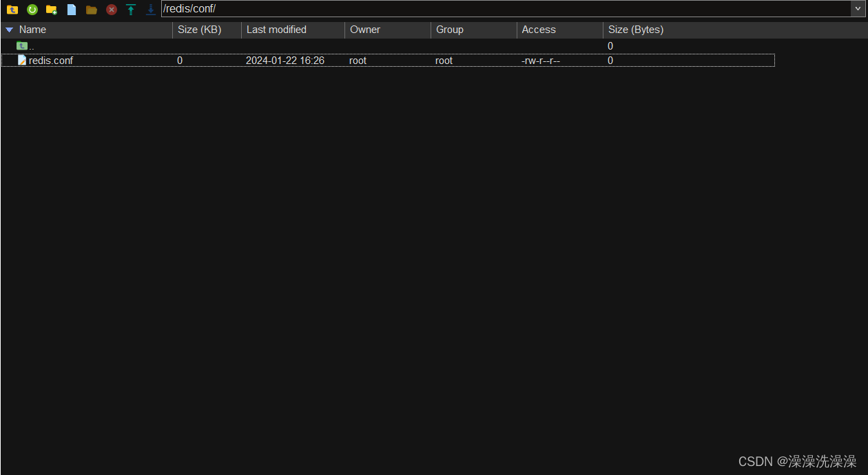
Task: Sort by Group column
Action: [474, 30]
